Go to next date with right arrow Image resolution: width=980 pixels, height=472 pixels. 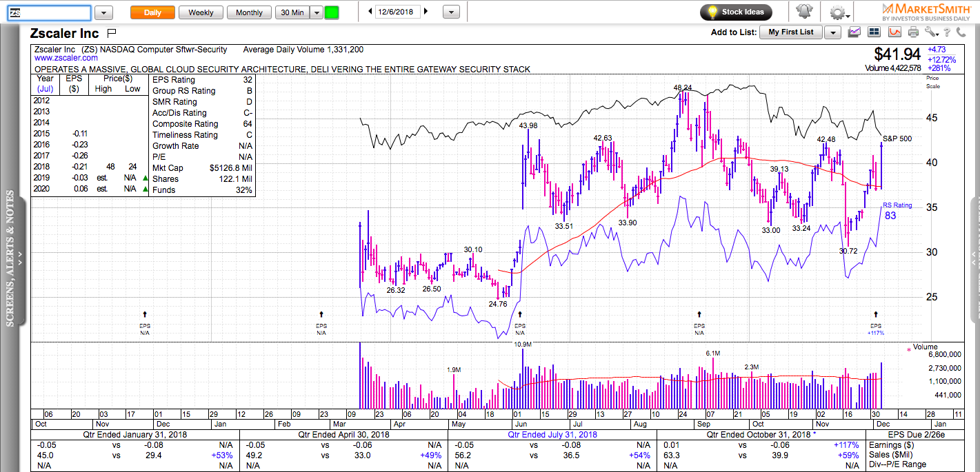pyautogui.click(x=426, y=12)
